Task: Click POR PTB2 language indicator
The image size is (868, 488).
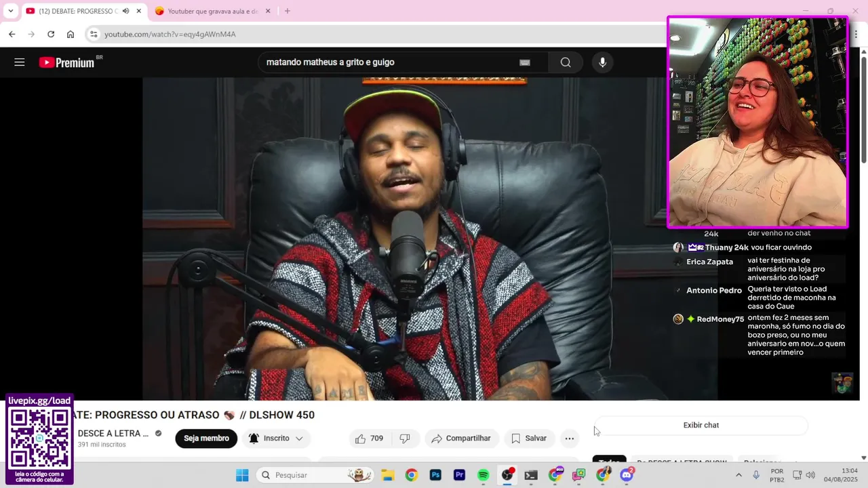Action: [777, 475]
